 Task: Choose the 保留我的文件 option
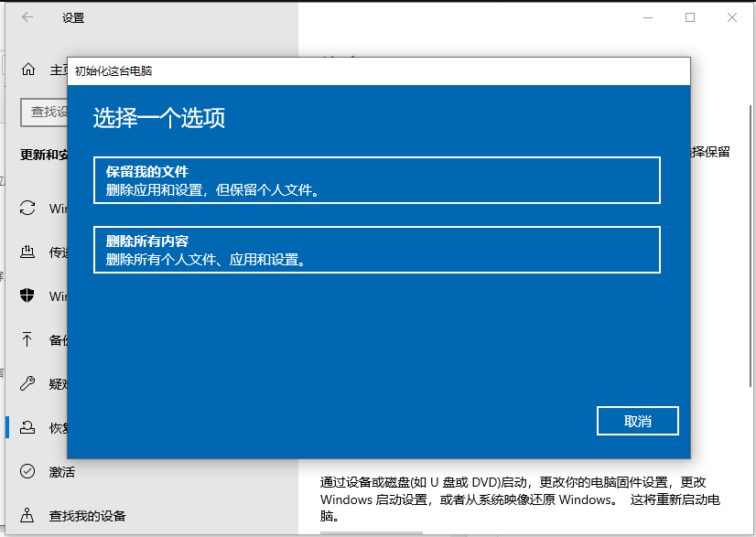[376, 179]
